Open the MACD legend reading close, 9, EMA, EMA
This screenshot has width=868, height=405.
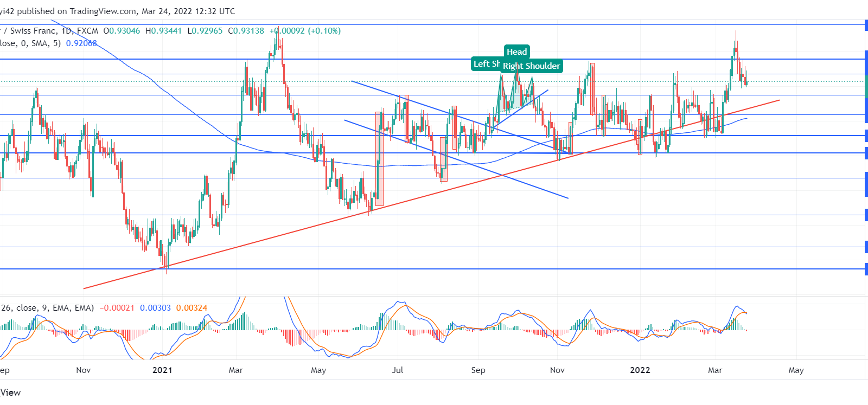(47, 308)
